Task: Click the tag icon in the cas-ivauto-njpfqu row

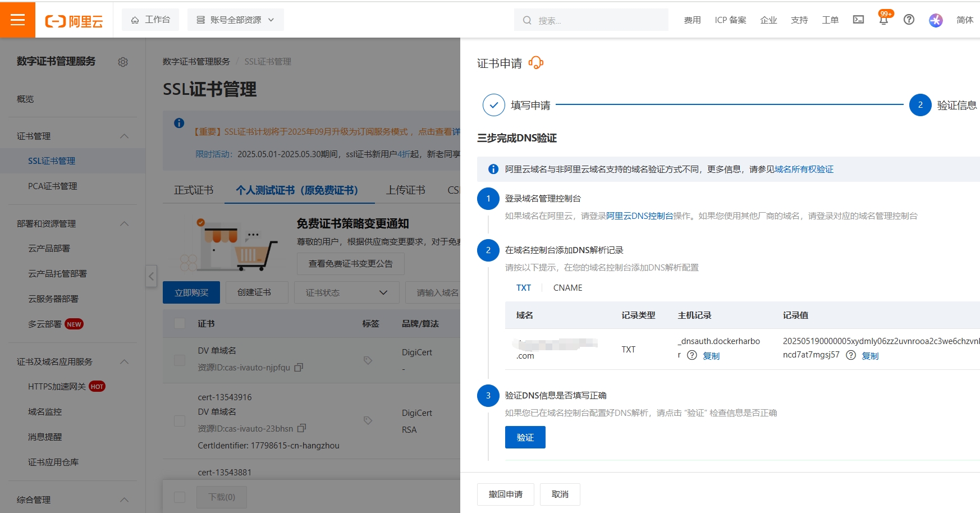Action: tap(368, 360)
